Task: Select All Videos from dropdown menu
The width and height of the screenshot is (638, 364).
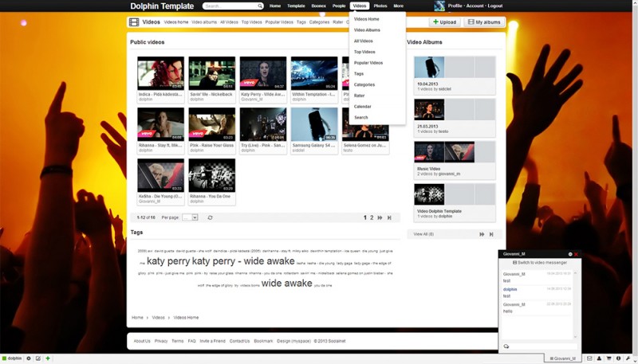Action: (364, 41)
